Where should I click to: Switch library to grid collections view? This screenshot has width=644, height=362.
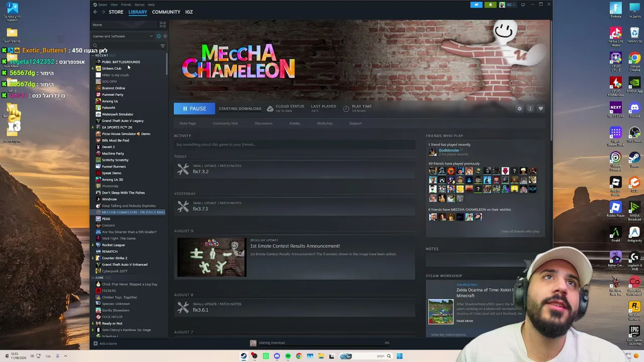click(x=163, y=25)
